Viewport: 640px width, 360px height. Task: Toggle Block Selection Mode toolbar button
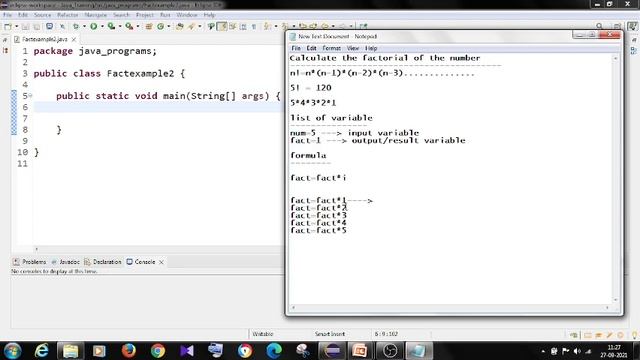243,27
